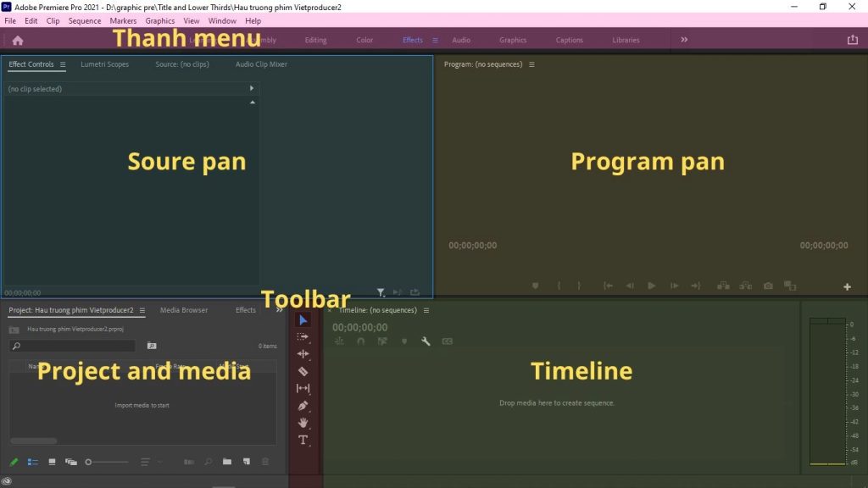
Task: Open the Sequence menu
Action: pyautogui.click(x=84, y=20)
